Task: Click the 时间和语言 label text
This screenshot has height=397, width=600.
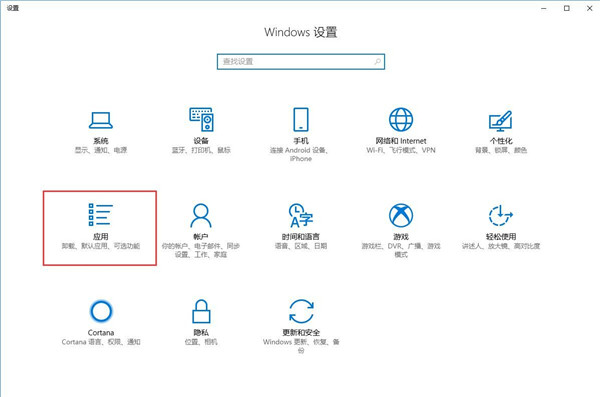Action: tap(301, 237)
